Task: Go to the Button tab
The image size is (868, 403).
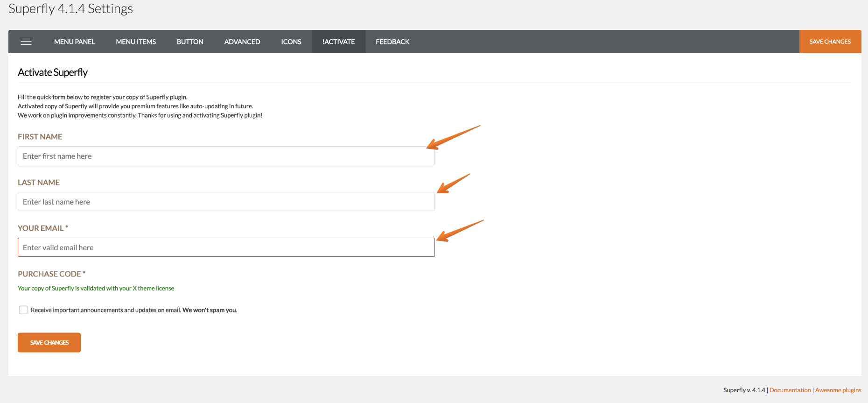Action: click(190, 42)
